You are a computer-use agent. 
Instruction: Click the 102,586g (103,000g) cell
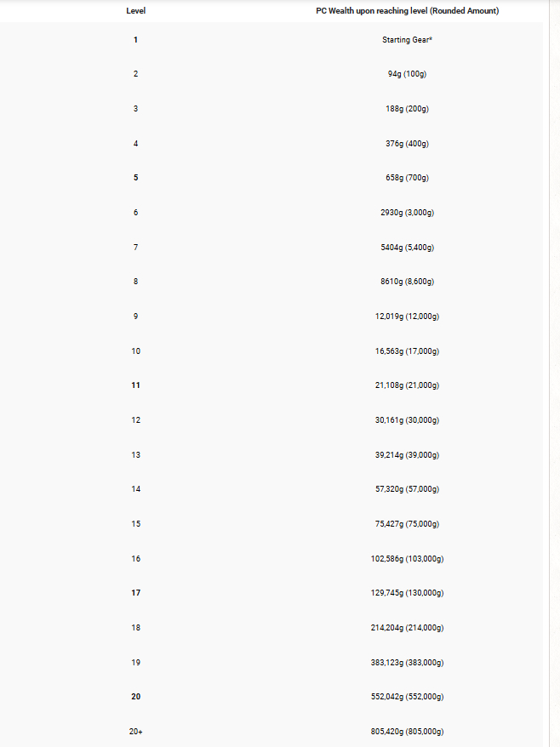pos(407,559)
